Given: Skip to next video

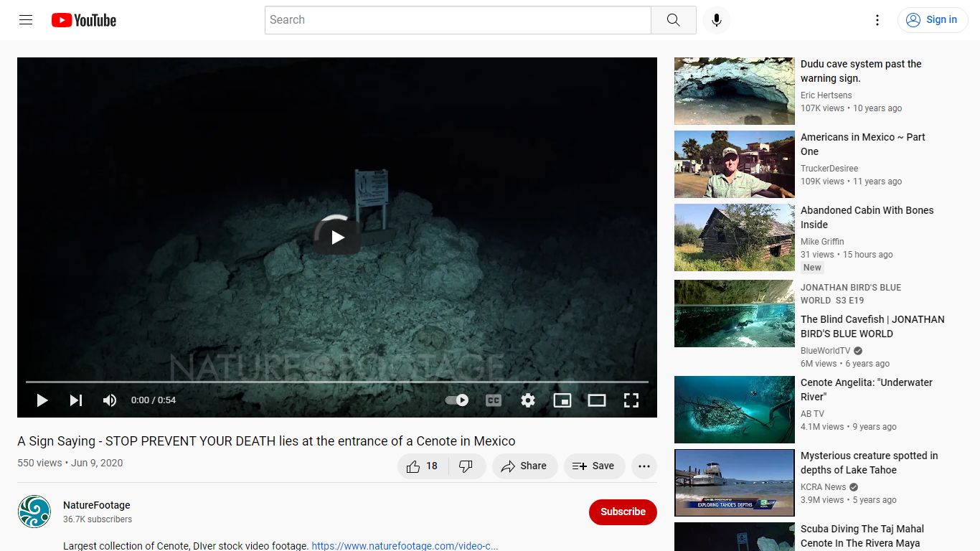Looking at the screenshot, I should (x=75, y=400).
